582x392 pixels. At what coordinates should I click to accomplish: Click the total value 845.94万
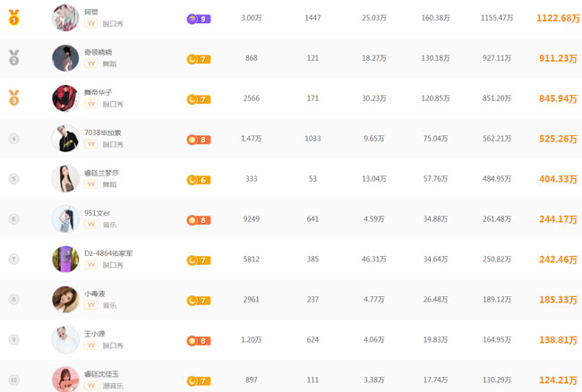tap(558, 98)
